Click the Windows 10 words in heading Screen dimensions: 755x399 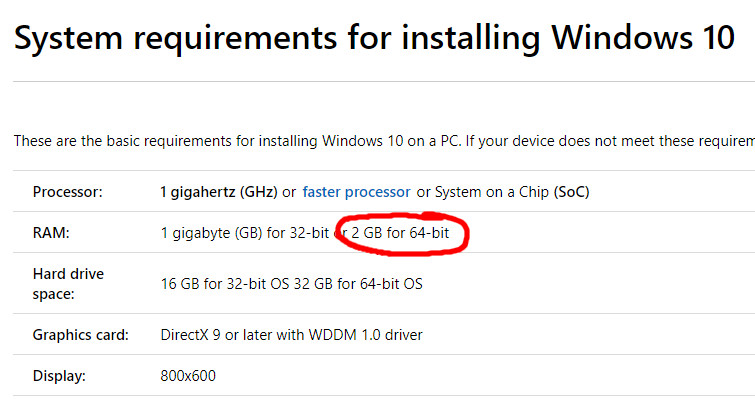(x=643, y=38)
